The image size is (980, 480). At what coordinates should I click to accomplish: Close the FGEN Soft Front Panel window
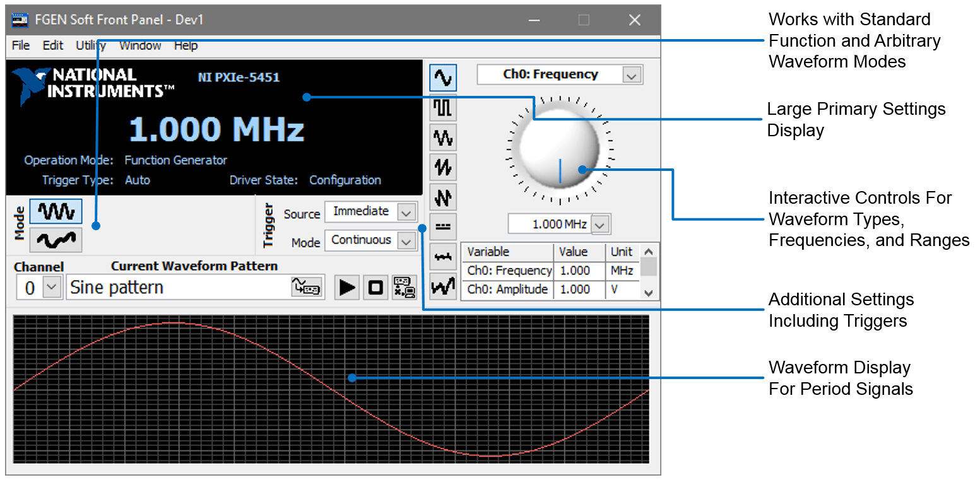635,20
